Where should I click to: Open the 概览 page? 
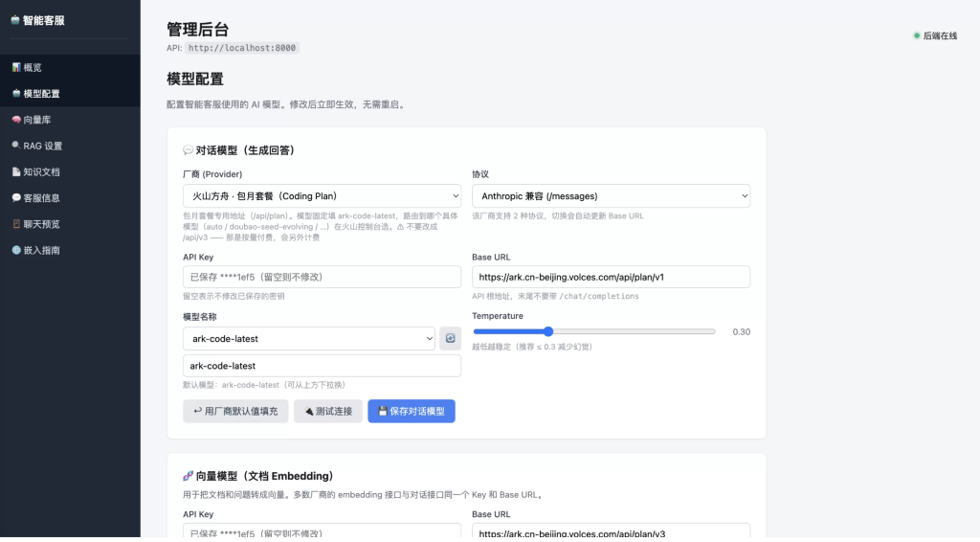tap(70, 67)
